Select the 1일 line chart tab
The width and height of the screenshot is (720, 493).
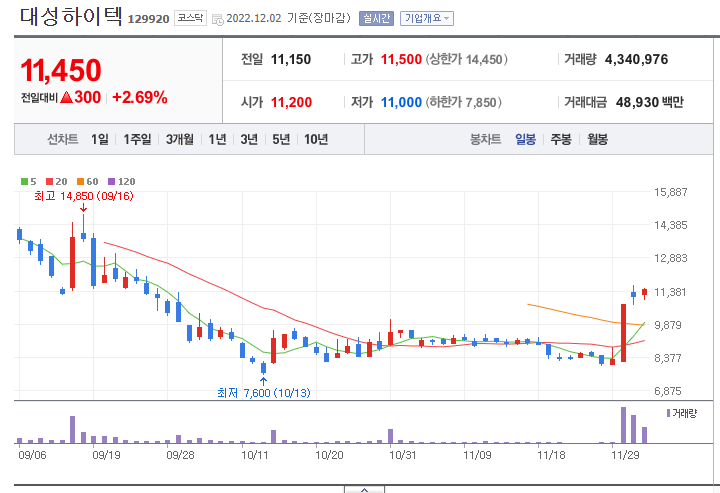pos(100,139)
